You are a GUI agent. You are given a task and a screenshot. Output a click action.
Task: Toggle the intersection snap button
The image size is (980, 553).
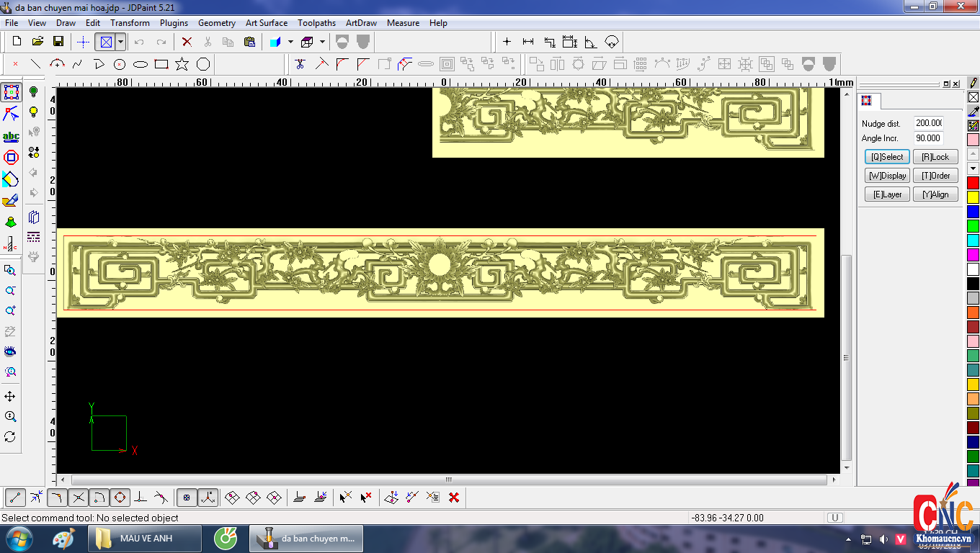[79, 497]
